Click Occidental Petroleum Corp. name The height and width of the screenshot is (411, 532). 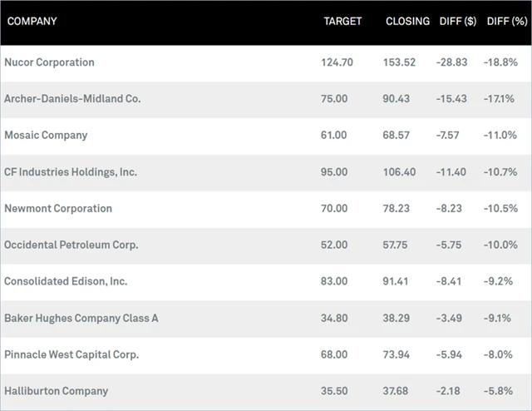point(71,245)
